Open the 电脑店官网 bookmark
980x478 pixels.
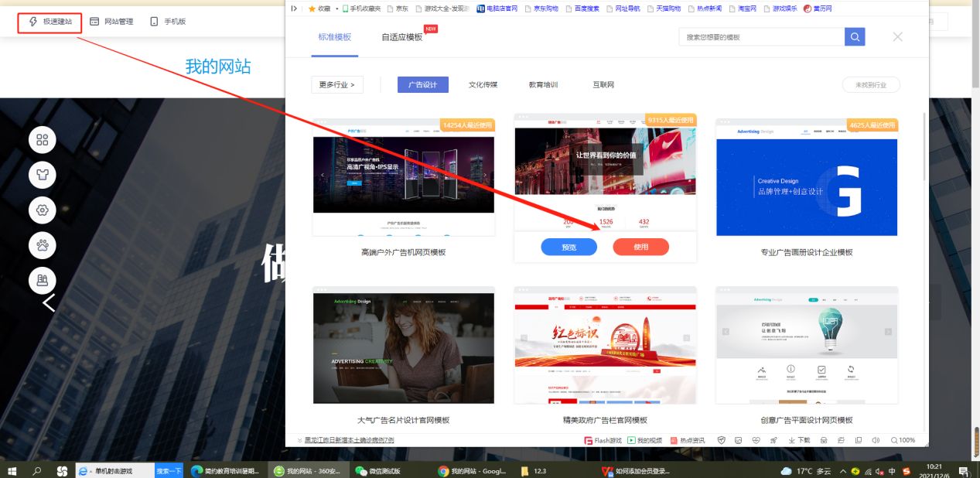(x=497, y=9)
